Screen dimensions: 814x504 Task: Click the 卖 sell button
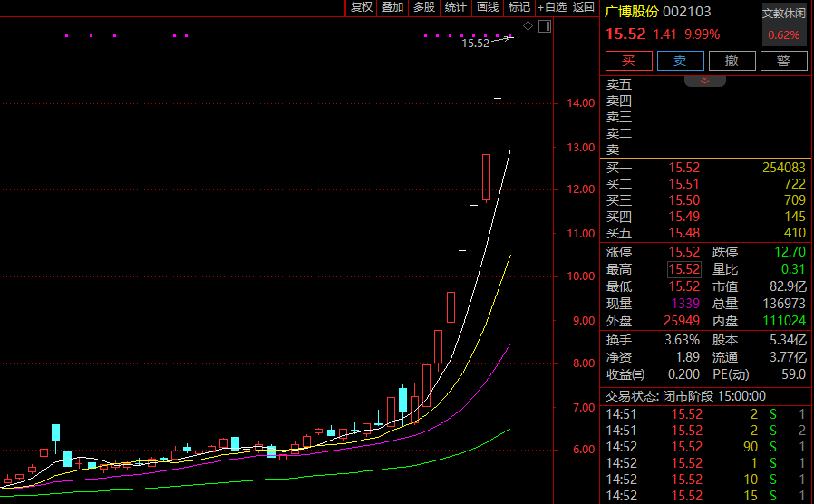680,61
